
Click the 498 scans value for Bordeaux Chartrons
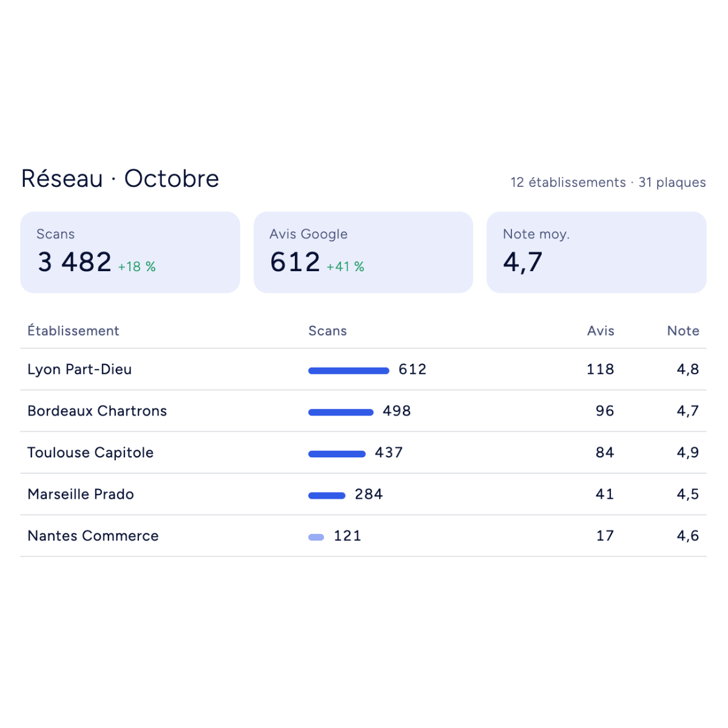[397, 411]
